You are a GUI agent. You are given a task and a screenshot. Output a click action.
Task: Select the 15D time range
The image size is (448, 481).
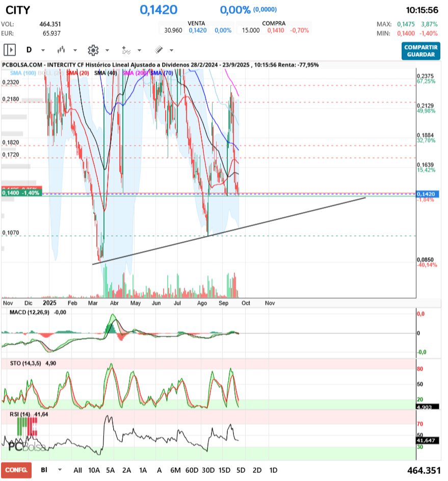coord(224,470)
